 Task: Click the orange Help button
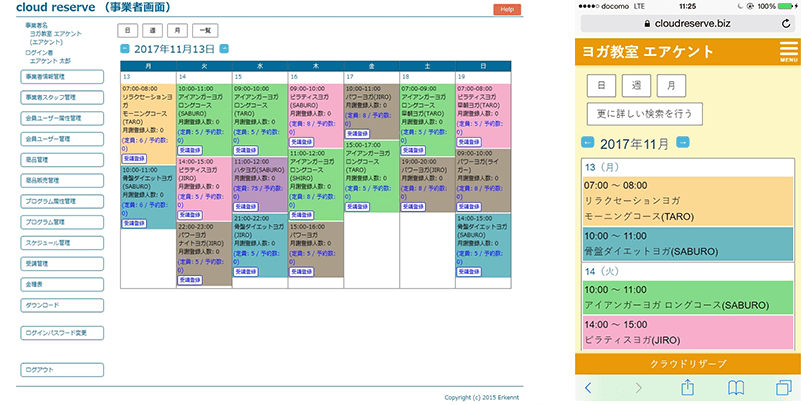pyautogui.click(x=507, y=10)
